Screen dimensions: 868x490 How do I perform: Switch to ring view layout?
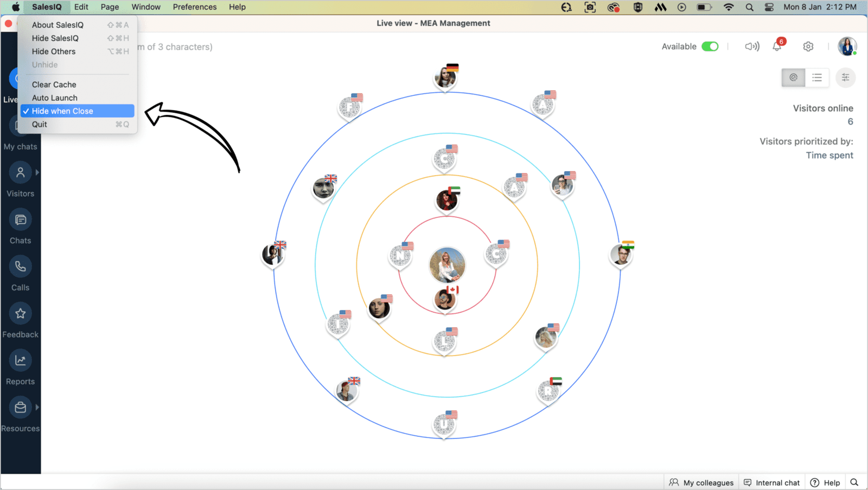coord(793,78)
